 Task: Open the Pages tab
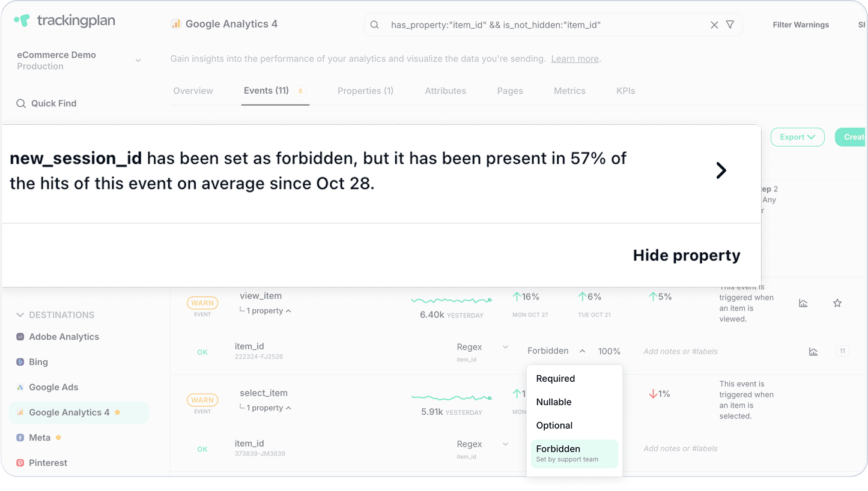pyautogui.click(x=510, y=91)
